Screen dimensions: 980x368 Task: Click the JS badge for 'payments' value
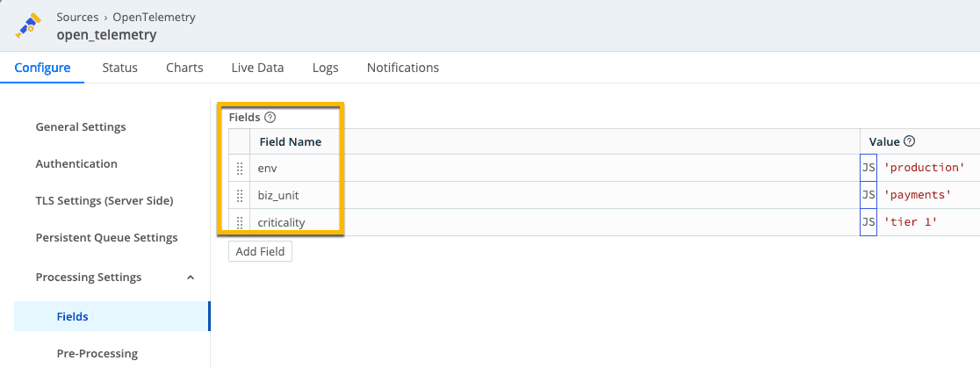[x=868, y=195]
